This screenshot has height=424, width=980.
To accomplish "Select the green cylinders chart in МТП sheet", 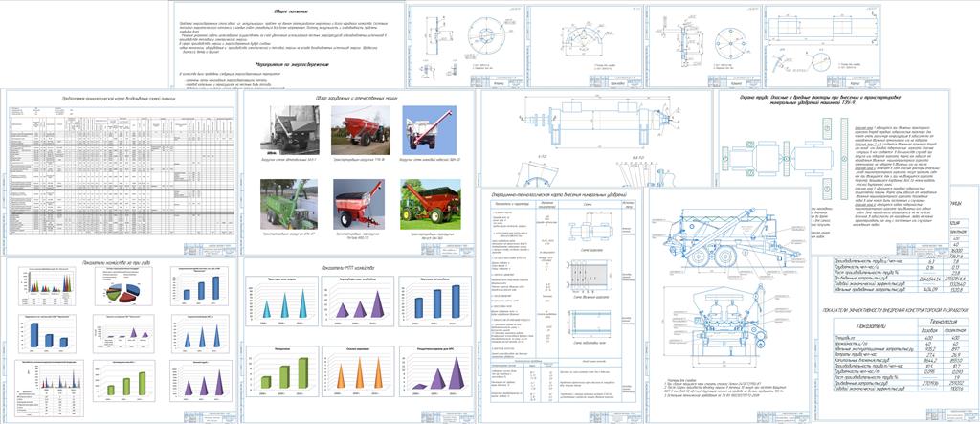I will click(x=282, y=370).
